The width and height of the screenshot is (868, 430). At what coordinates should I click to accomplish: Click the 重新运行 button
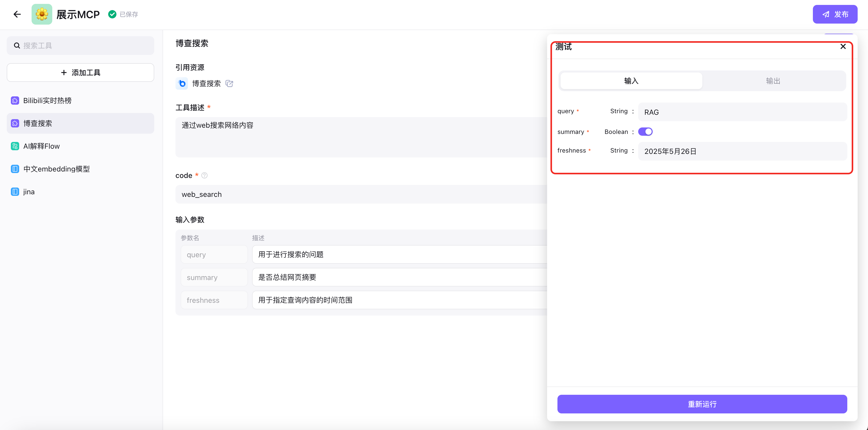coord(702,404)
